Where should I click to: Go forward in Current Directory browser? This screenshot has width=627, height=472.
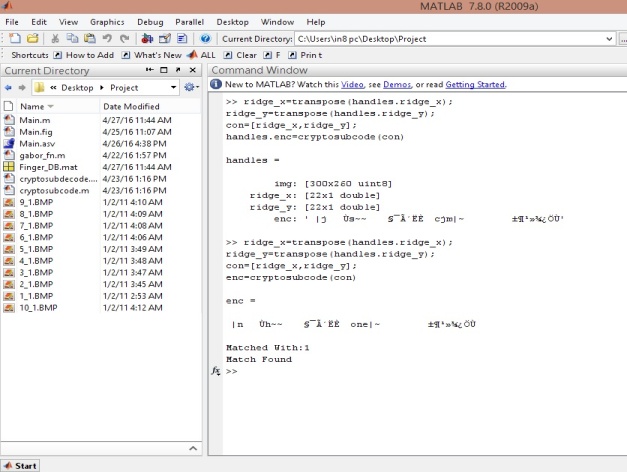click(x=22, y=88)
